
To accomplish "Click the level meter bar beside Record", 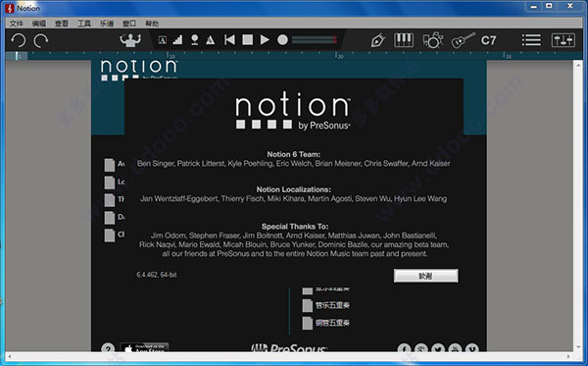I will tap(315, 40).
